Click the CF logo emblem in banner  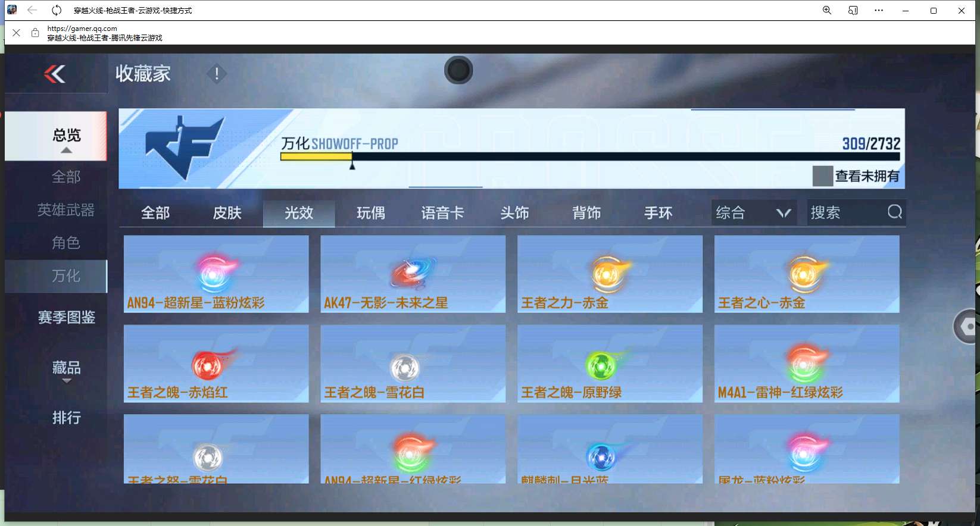(185, 148)
